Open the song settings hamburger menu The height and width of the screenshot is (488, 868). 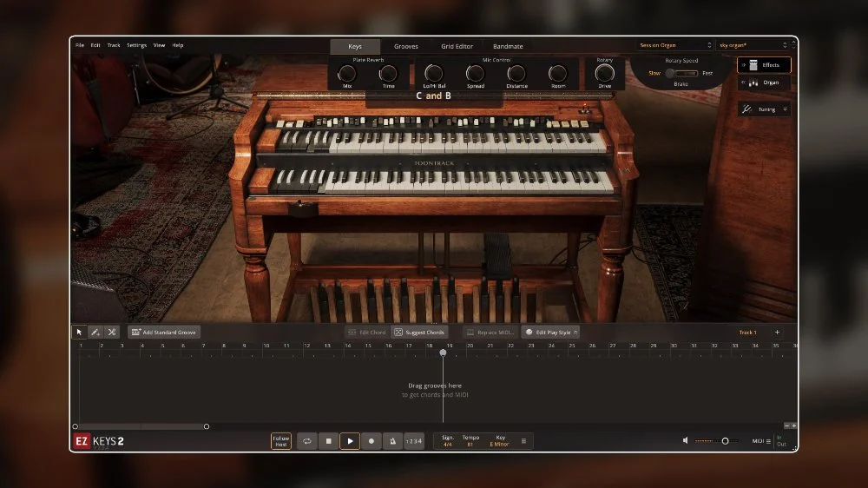(x=523, y=441)
